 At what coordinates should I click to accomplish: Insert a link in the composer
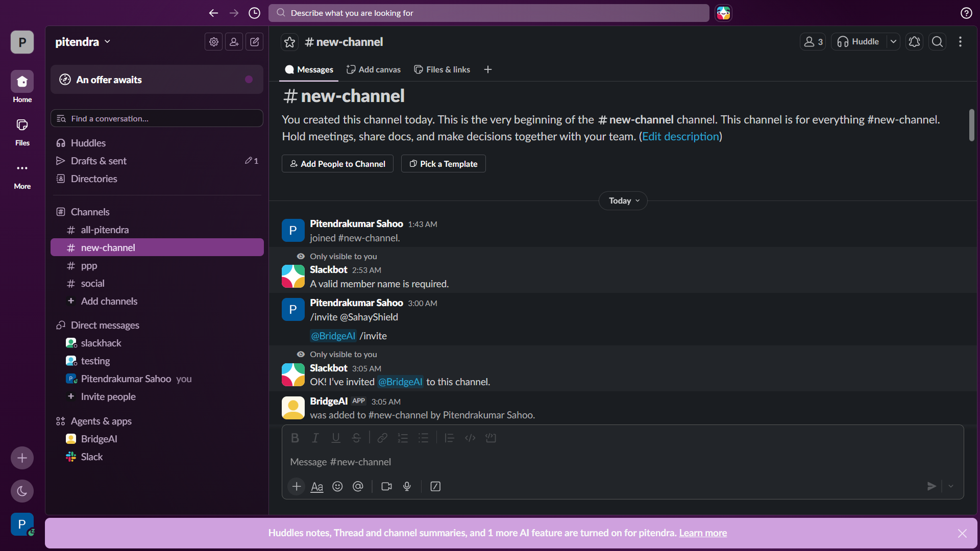click(x=382, y=438)
